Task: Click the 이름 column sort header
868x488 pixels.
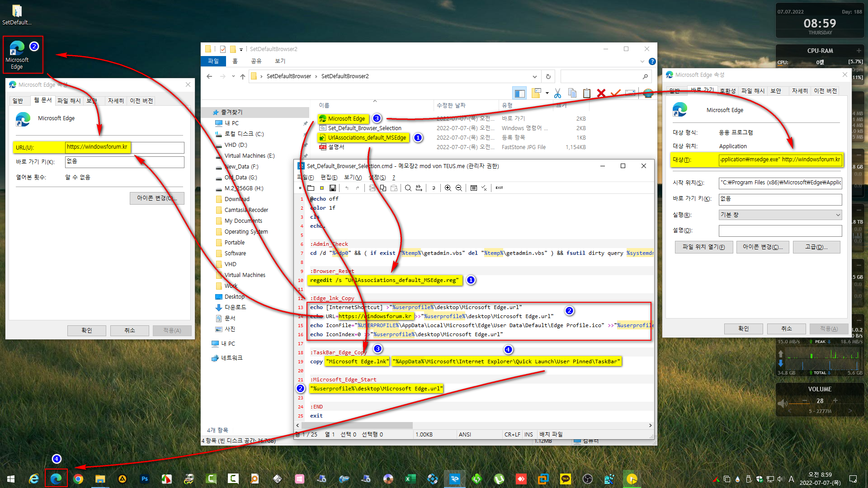Action: tap(324, 105)
